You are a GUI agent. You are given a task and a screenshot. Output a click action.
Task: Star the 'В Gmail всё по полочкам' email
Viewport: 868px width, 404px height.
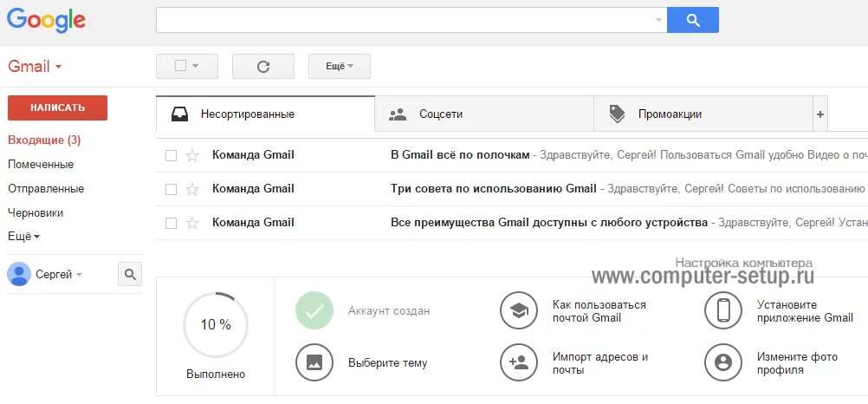(x=192, y=156)
